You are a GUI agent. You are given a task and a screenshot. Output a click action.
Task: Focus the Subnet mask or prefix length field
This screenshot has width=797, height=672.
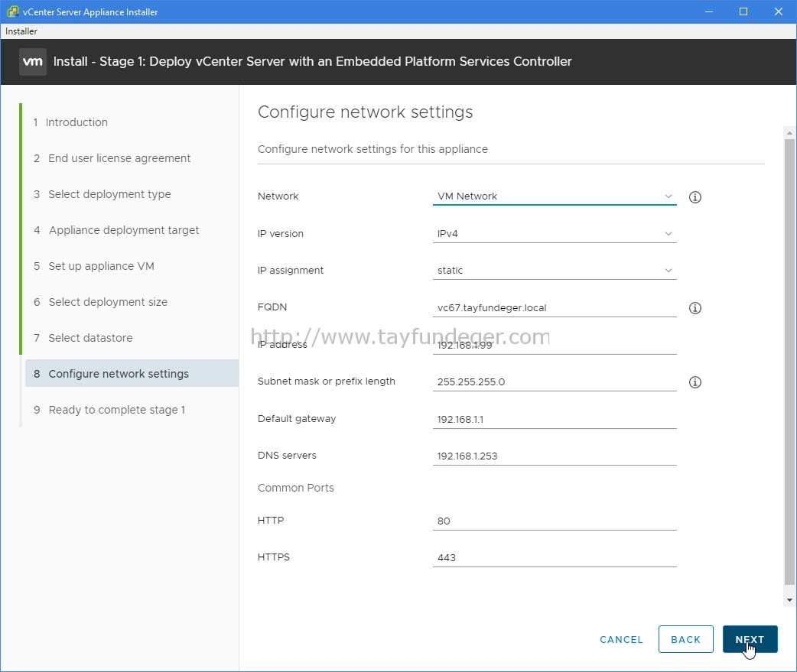tap(554, 382)
